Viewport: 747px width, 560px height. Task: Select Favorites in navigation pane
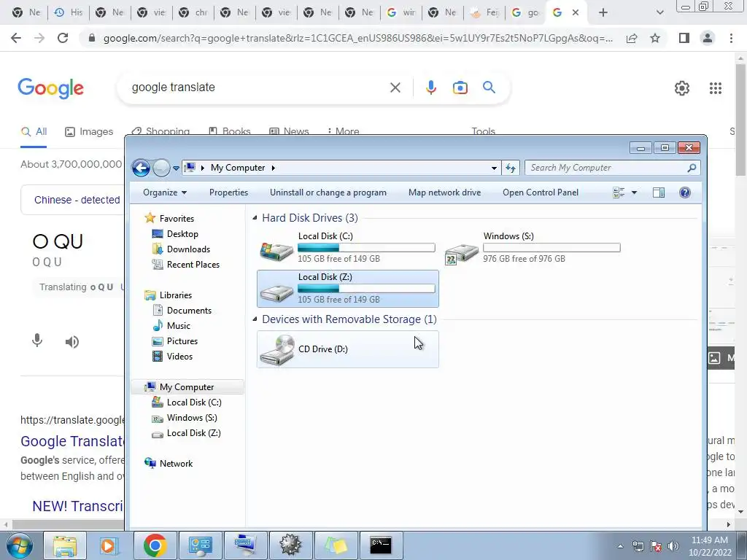[177, 219]
